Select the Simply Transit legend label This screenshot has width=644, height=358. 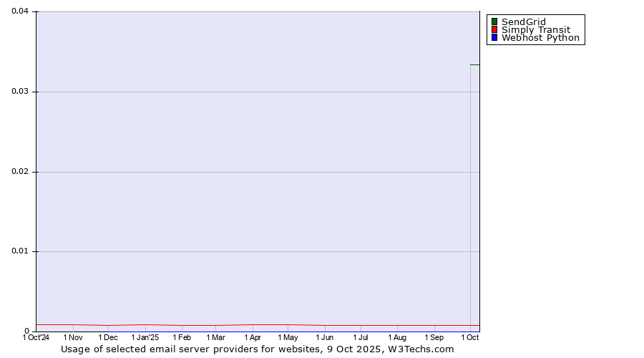[x=535, y=30]
